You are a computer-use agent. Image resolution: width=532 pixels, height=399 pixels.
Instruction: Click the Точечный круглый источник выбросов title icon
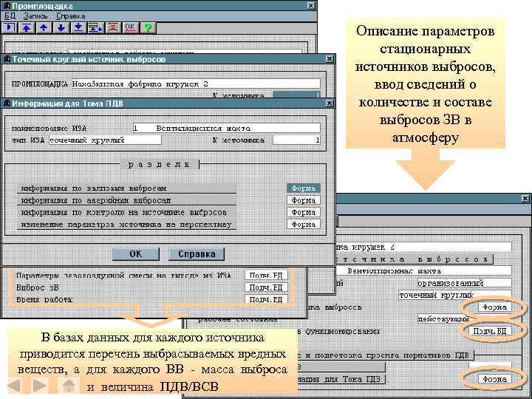tap(7, 59)
